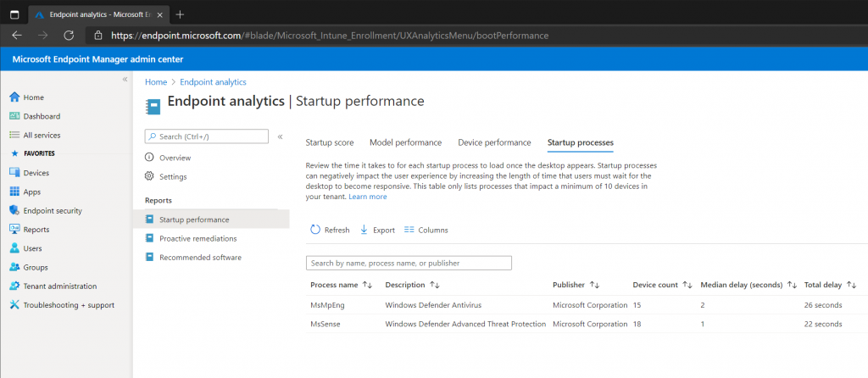Image resolution: width=868 pixels, height=378 pixels.
Task: Click the 22 seconds total delay
Action: (x=823, y=324)
